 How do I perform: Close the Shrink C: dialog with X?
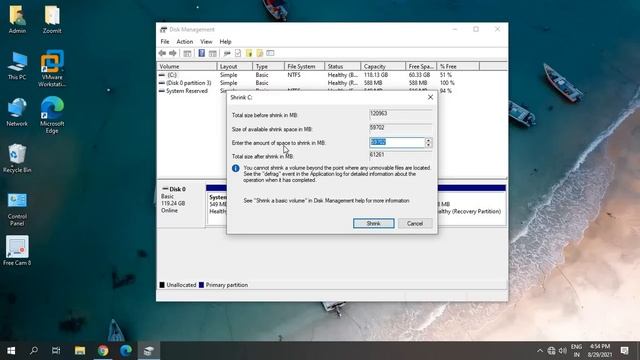(430, 97)
